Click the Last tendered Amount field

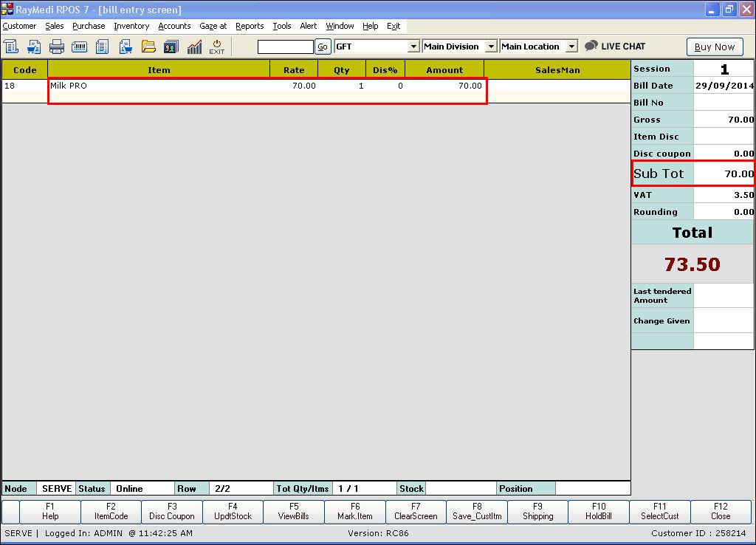[724, 295]
